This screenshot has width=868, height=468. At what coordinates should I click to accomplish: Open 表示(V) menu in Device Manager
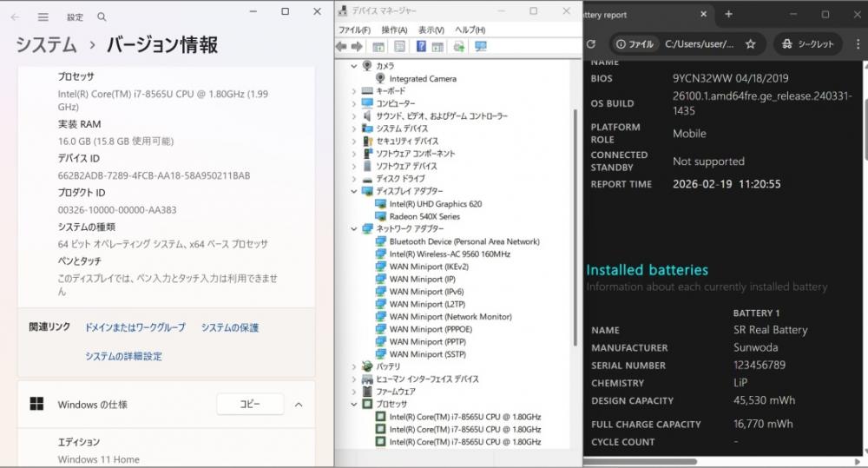[431, 30]
